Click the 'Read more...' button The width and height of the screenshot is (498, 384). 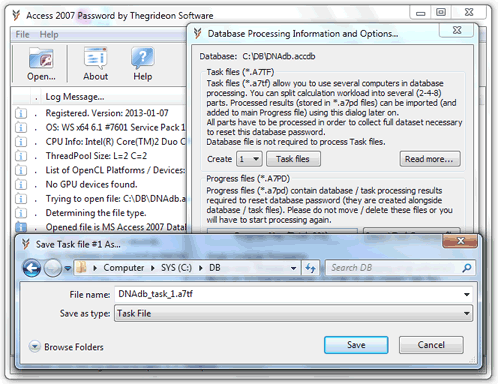[x=430, y=159]
